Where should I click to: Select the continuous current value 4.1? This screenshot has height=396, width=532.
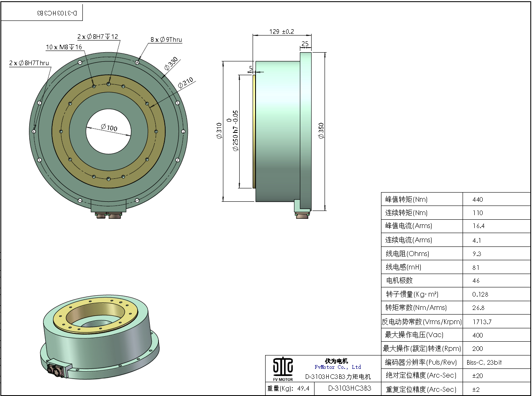476,240
